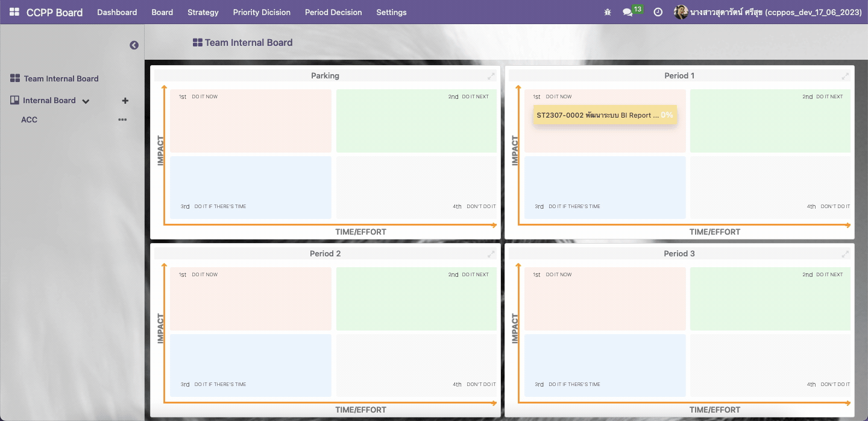Enlarge the Period 3 panel
868x421 pixels.
click(845, 254)
